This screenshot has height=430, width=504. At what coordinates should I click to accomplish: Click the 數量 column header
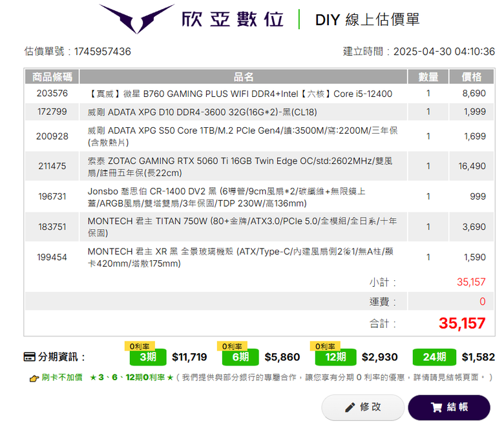point(428,77)
